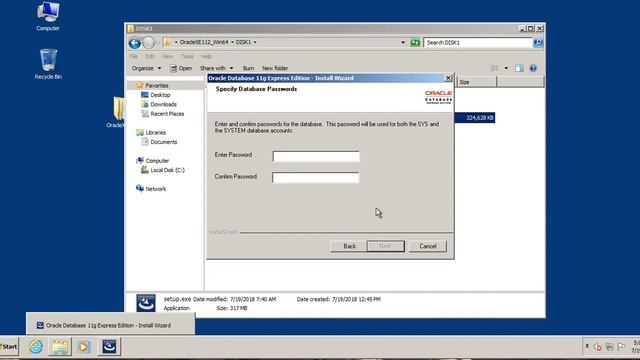The height and width of the screenshot is (360, 640).
Task: Open the address bar history dropdown
Action: 402,42
